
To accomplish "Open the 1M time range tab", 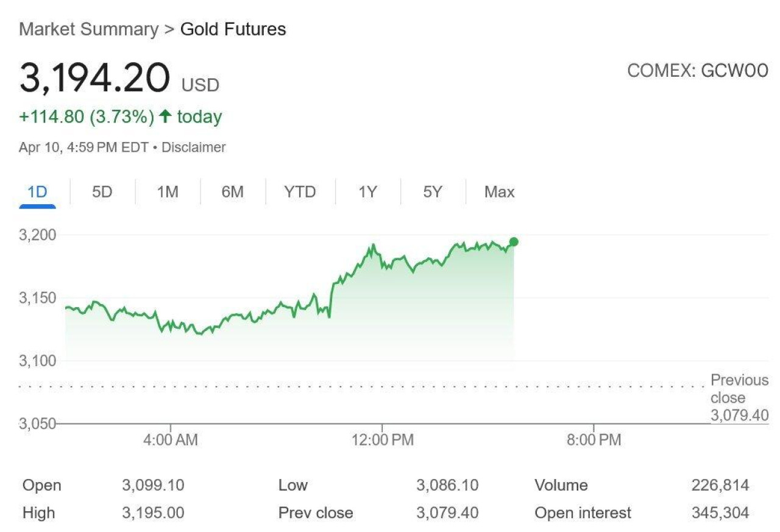I will click(x=167, y=193).
